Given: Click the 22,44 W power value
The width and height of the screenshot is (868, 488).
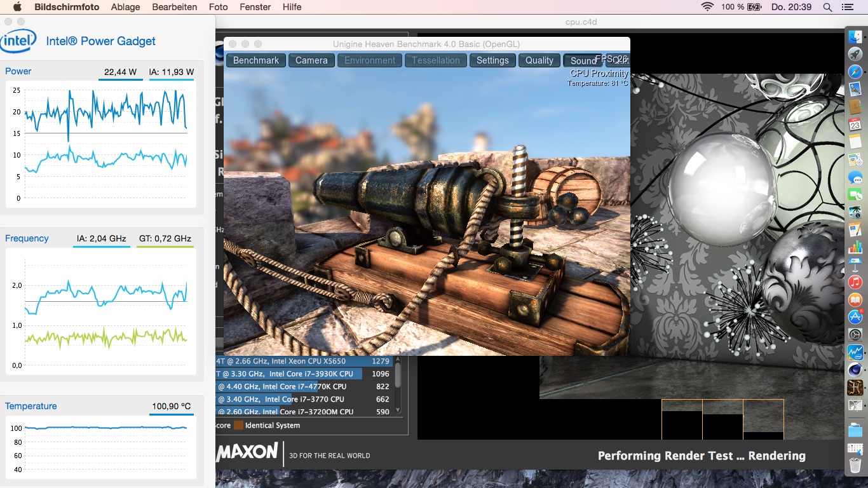Looking at the screenshot, I should click(121, 72).
